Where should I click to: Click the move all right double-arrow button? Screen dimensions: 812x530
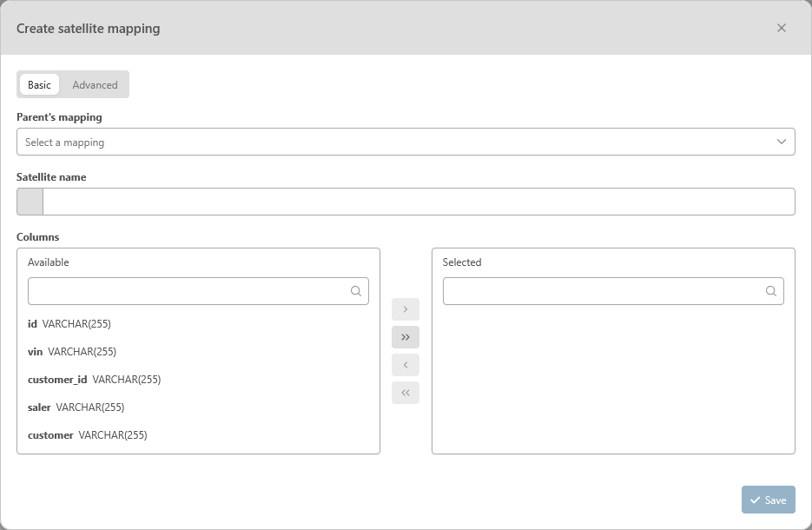click(406, 337)
